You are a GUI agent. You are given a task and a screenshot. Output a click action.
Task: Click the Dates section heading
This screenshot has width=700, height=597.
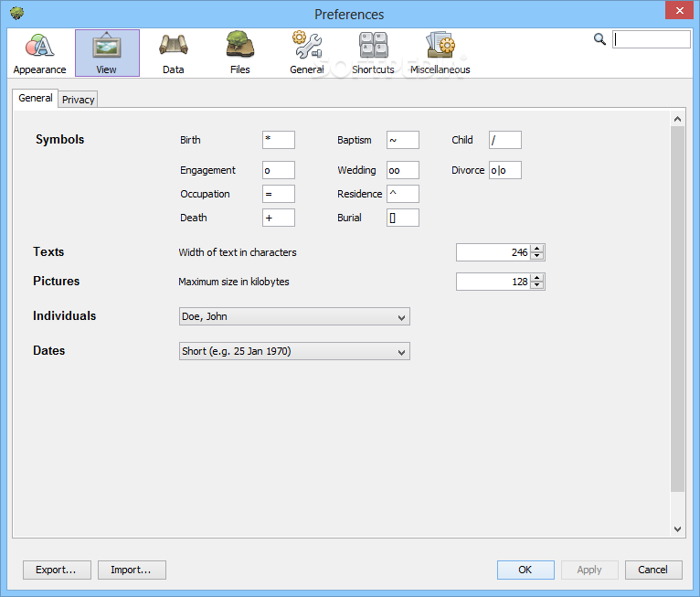[49, 351]
